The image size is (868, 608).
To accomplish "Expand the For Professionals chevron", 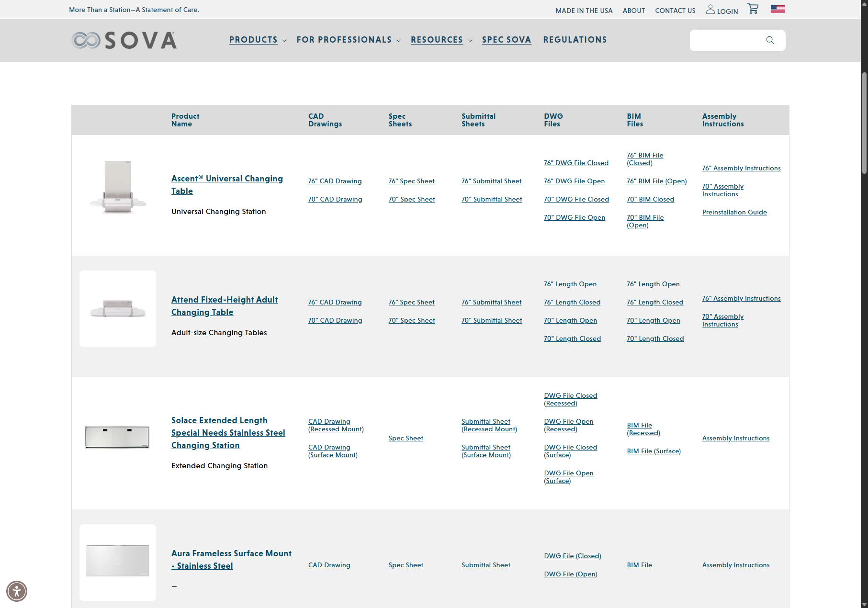I will (399, 41).
